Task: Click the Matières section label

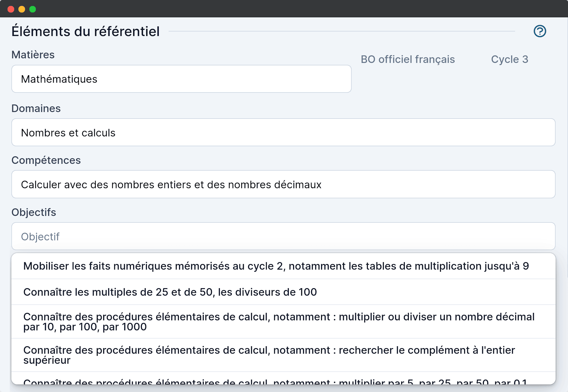Action: tap(33, 55)
